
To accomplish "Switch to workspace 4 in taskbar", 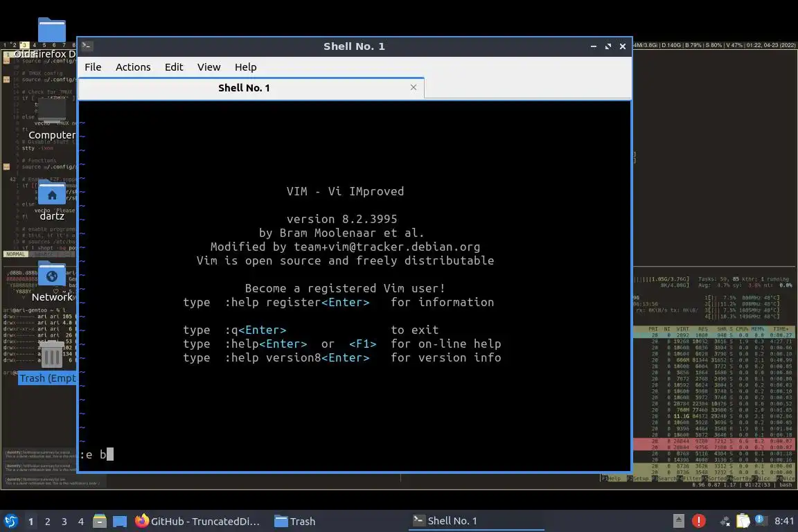I will [81, 522].
